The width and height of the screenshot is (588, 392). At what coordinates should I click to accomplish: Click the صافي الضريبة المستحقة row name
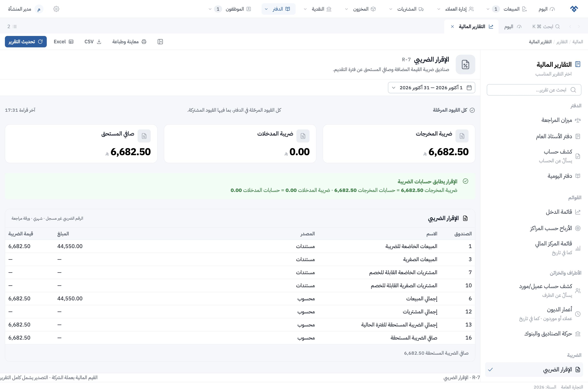point(414,338)
